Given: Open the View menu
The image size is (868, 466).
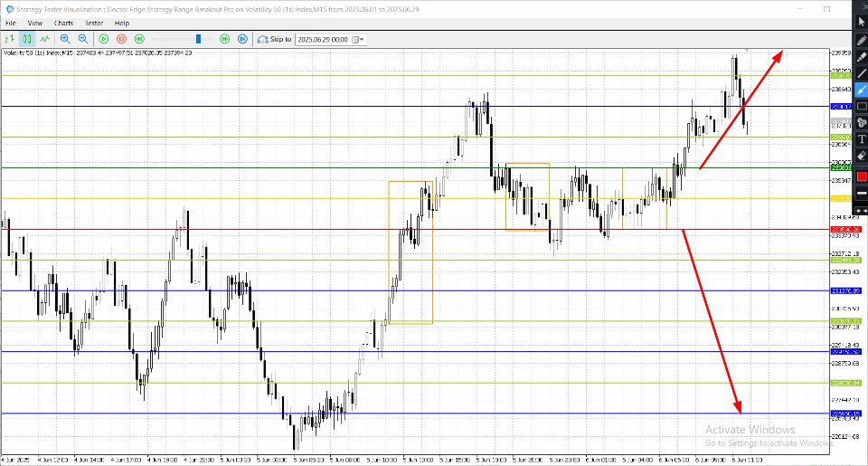Looking at the screenshot, I should tap(35, 24).
